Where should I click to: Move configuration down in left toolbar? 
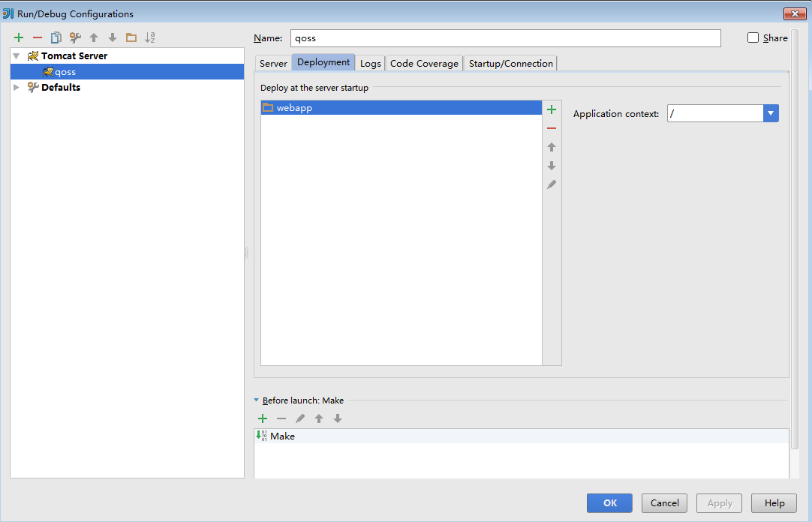tap(113, 37)
